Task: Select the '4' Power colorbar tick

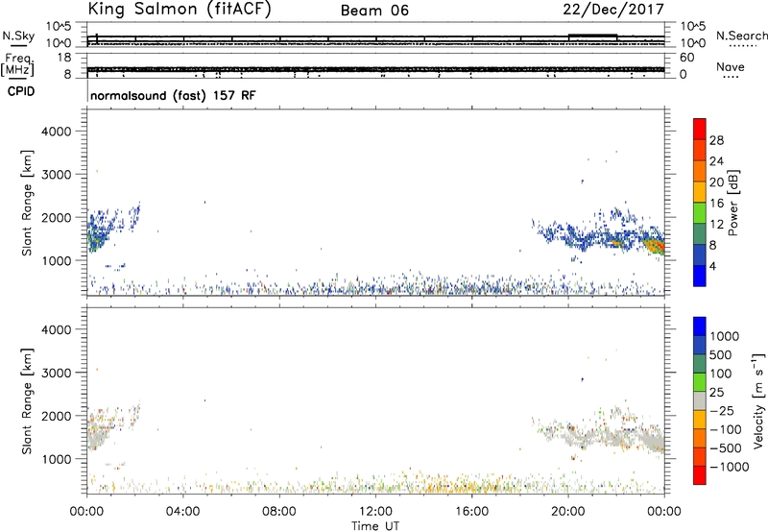Action: (x=713, y=266)
